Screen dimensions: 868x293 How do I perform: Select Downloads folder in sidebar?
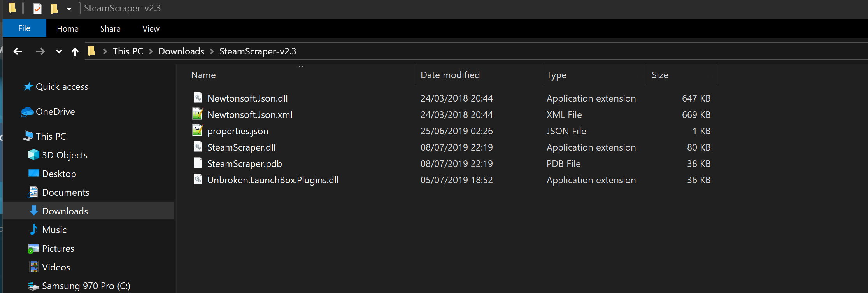point(65,211)
